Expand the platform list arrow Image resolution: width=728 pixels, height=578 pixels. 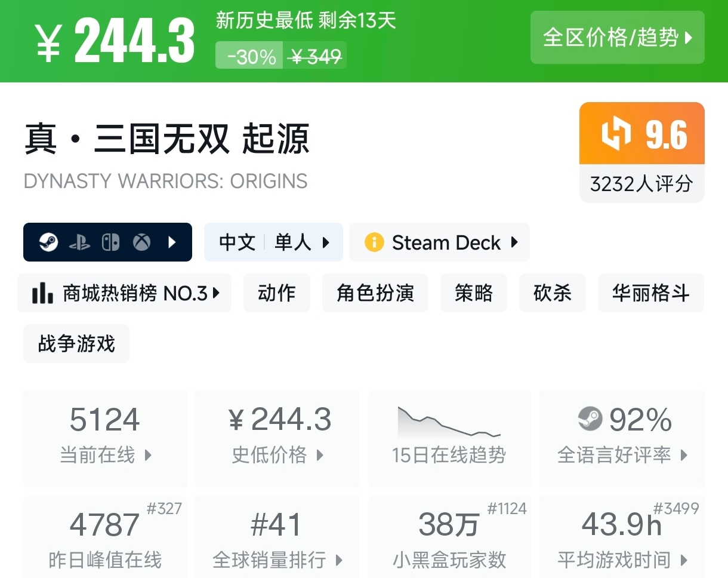click(172, 242)
